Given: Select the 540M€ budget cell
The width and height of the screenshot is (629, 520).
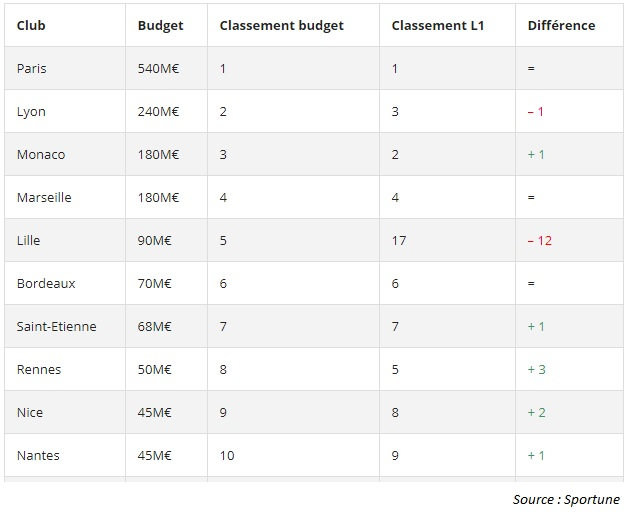Looking at the screenshot, I should tap(158, 69).
